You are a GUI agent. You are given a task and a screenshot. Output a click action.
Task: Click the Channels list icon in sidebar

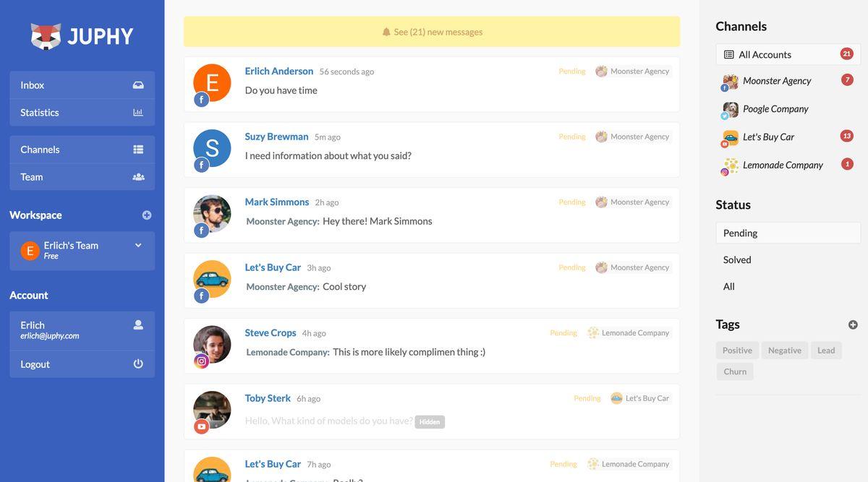pos(138,150)
